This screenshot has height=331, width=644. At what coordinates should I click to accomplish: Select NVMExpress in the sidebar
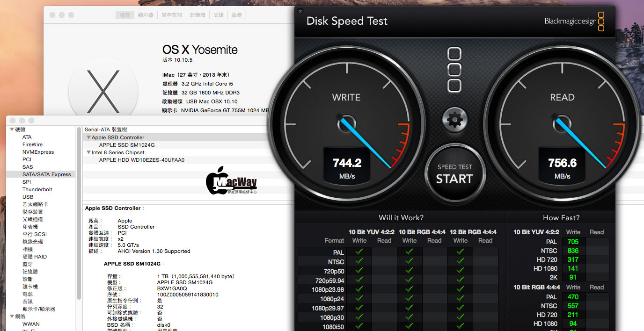[38, 152]
